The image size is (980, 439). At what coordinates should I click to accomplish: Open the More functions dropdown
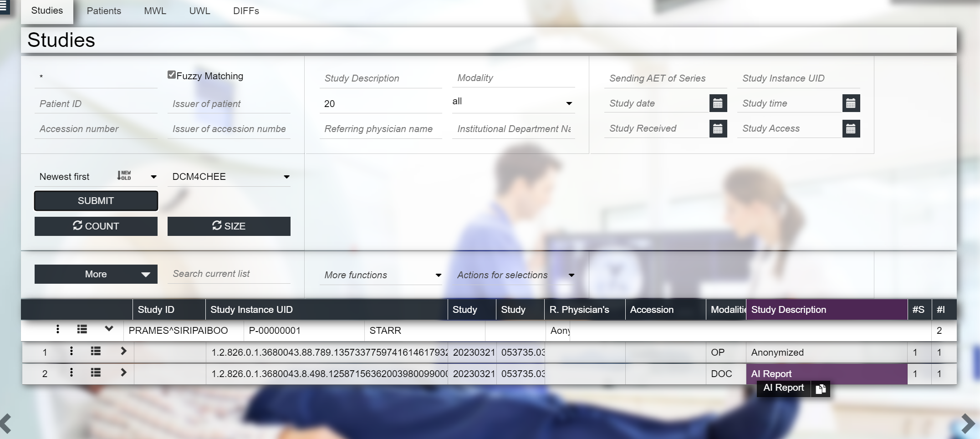(x=381, y=275)
